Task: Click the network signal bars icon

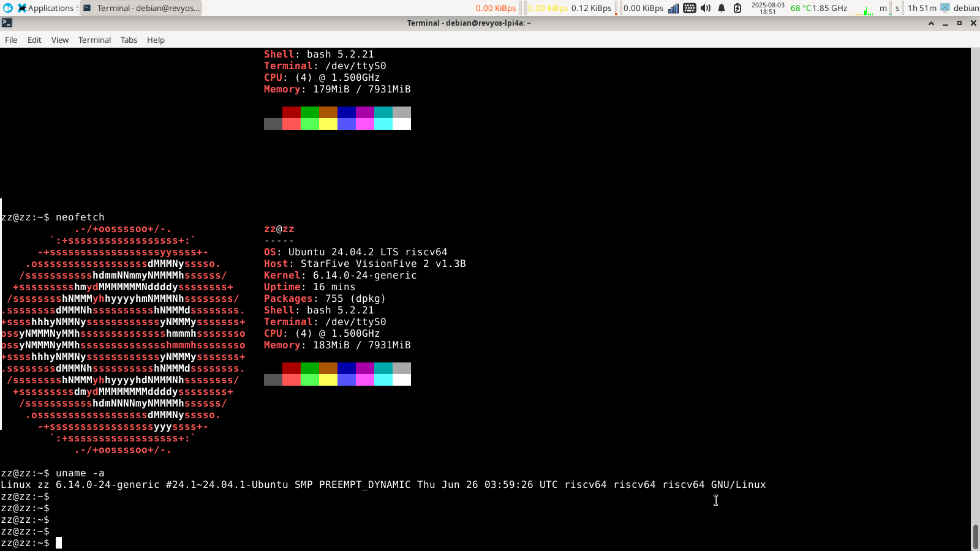Action: point(673,8)
